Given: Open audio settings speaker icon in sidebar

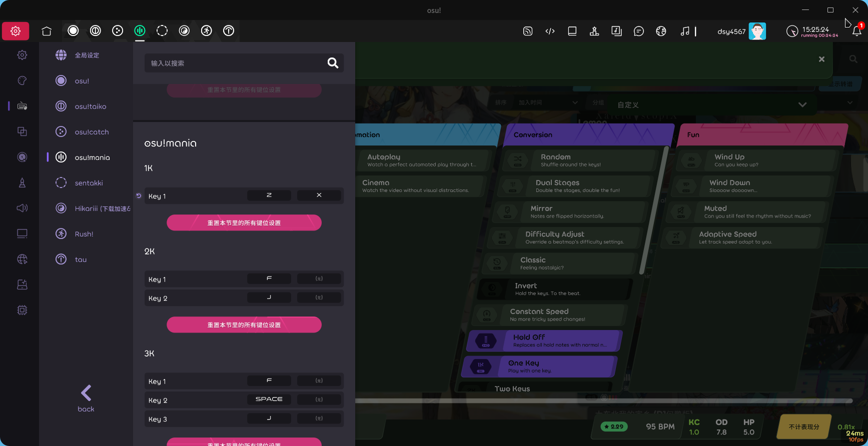Looking at the screenshot, I should click(x=22, y=208).
